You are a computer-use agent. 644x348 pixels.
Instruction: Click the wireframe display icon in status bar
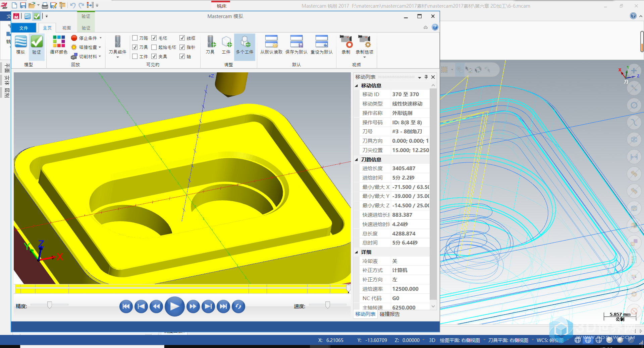click(x=577, y=340)
